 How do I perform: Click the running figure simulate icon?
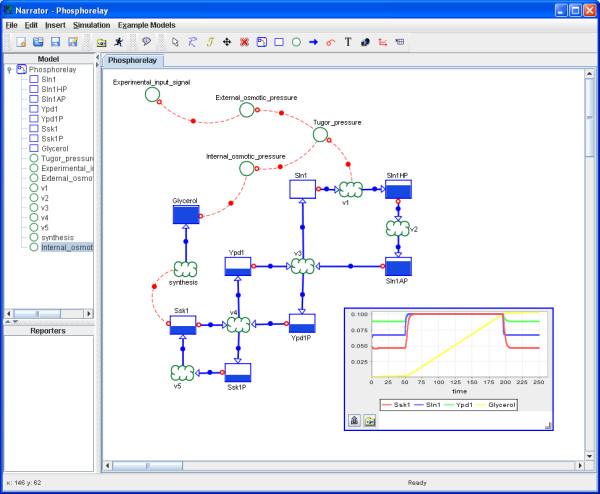(x=119, y=43)
